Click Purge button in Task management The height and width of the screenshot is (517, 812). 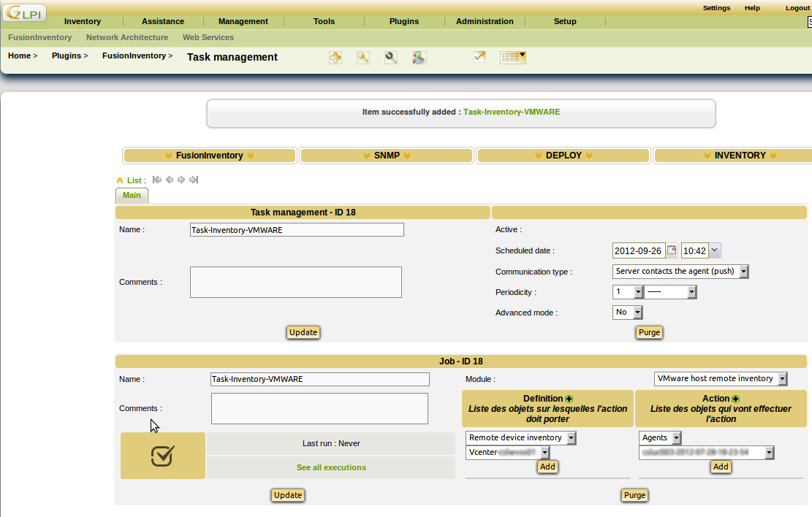(x=650, y=332)
